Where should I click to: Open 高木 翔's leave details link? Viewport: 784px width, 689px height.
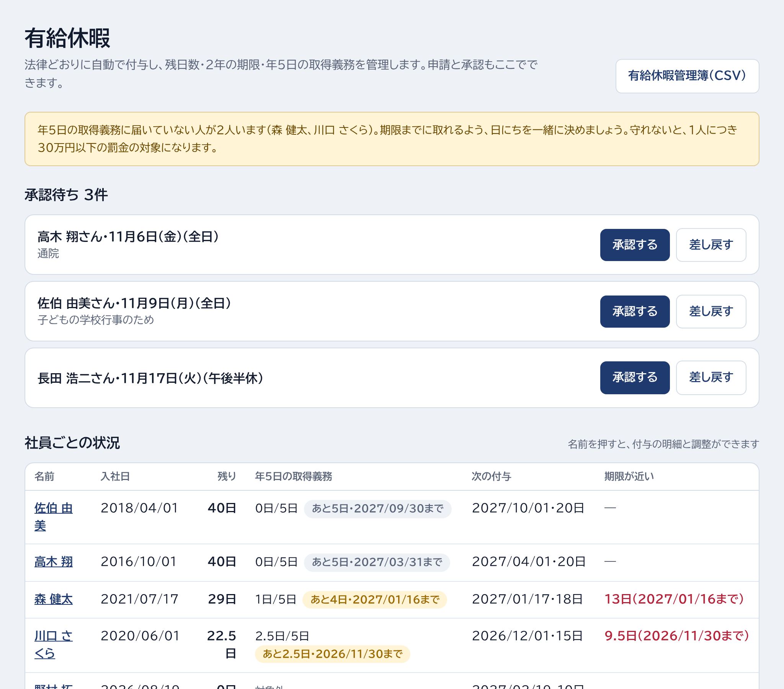point(53,562)
